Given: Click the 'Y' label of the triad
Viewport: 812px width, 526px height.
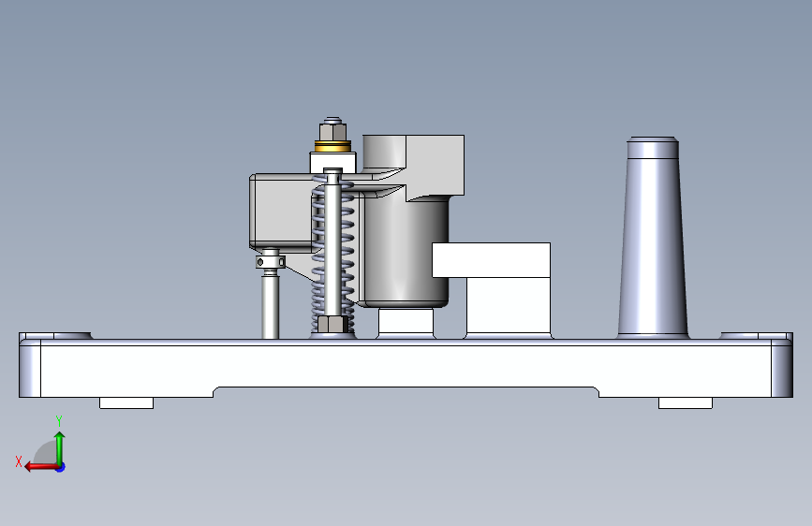Looking at the screenshot, I should 59,420.
